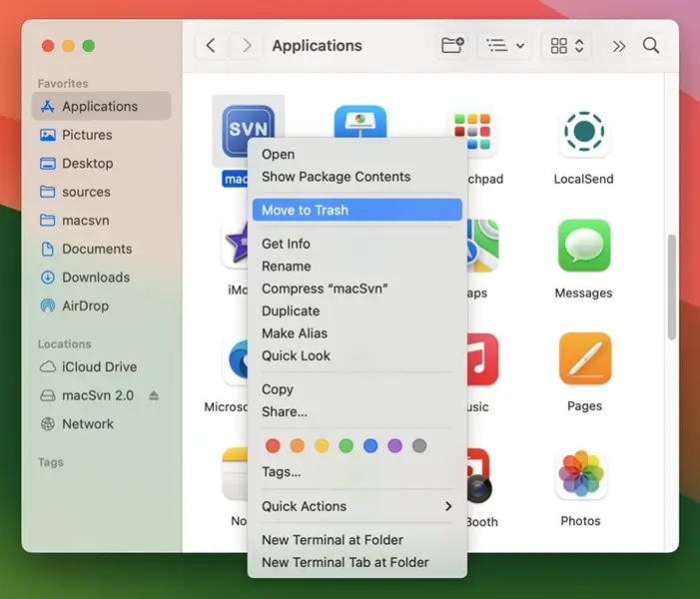Eject the macSvn 2.0 volume
This screenshot has width=700, height=599.
pos(154,395)
